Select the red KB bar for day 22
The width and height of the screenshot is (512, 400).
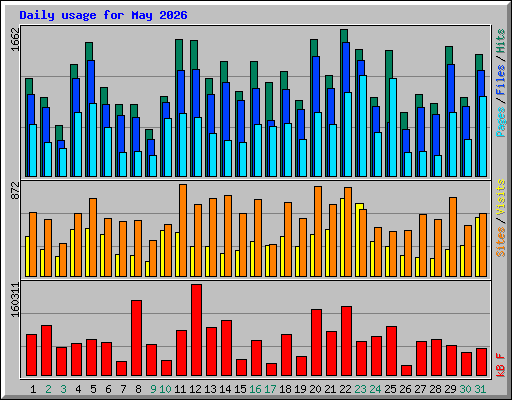pyautogui.click(x=346, y=341)
